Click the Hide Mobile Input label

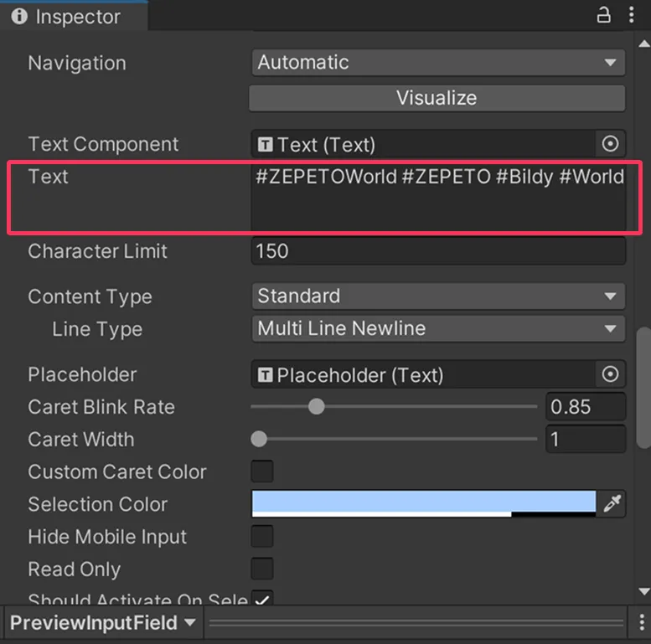(107, 537)
